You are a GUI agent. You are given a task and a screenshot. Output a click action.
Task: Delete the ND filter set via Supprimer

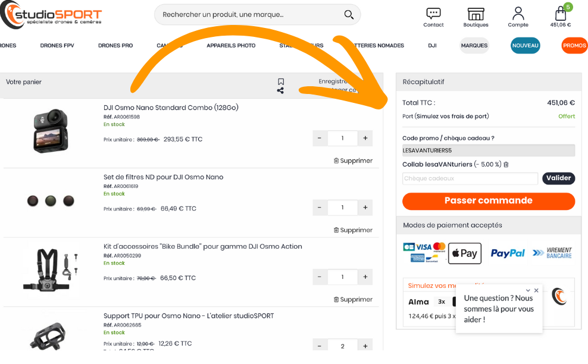coord(353,230)
